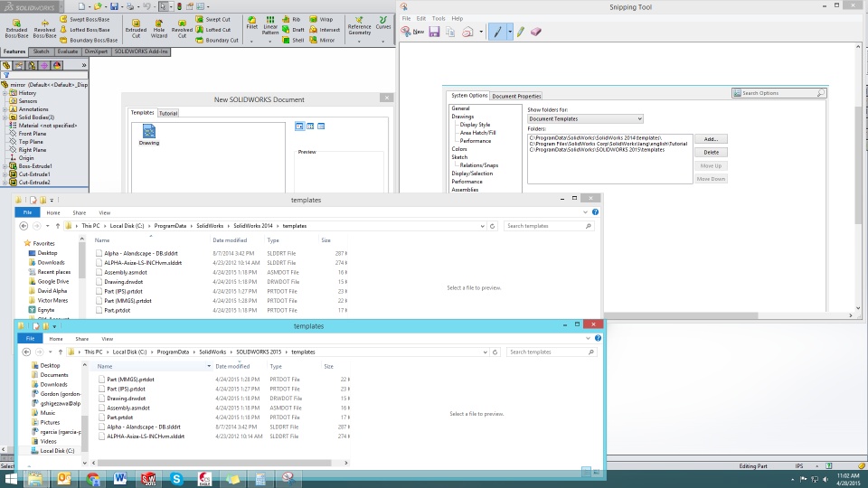This screenshot has height=488, width=868.
Task: Click the SolidWorks Rebuild traffic light icon
Action: point(179,6)
